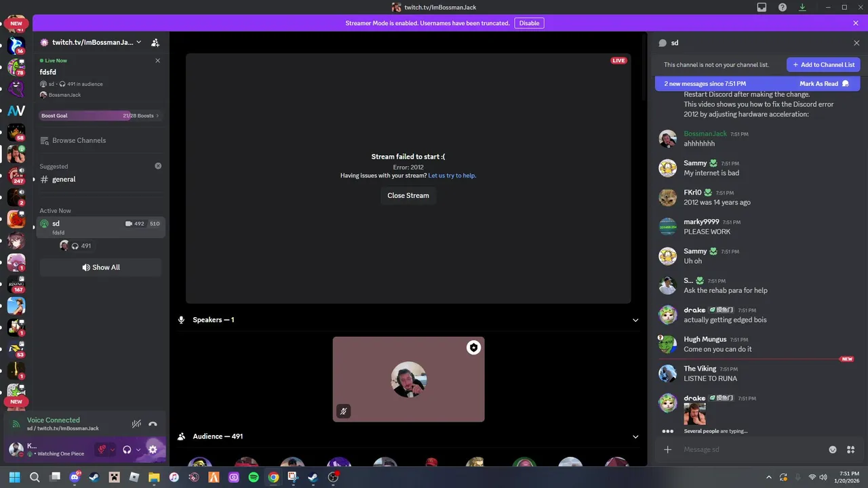Screen dimensions: 868x488
Task: Open Google Chrome from taskbar
Action: coord(273,477)
